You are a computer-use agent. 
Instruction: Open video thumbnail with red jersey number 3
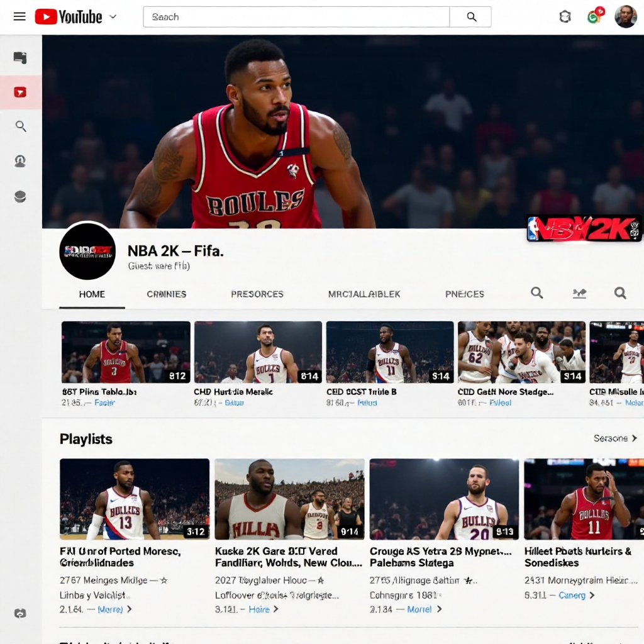[x=126, y=352]
